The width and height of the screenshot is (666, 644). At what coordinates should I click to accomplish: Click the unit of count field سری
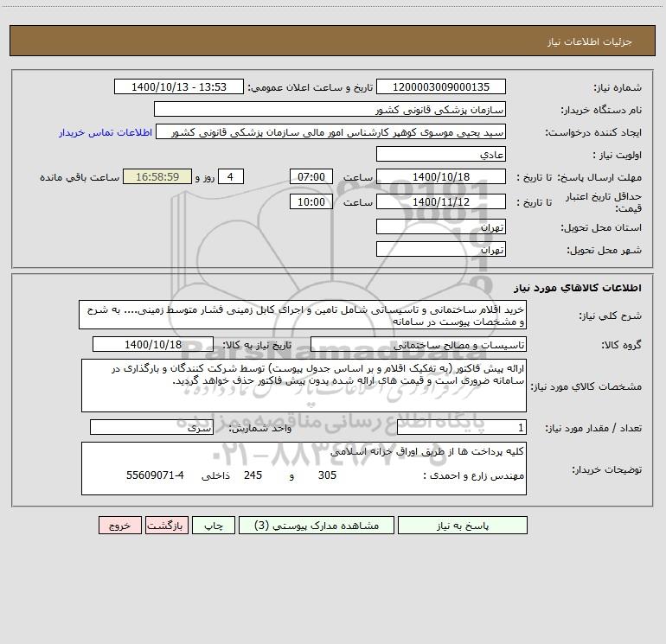tap(151, 428)
